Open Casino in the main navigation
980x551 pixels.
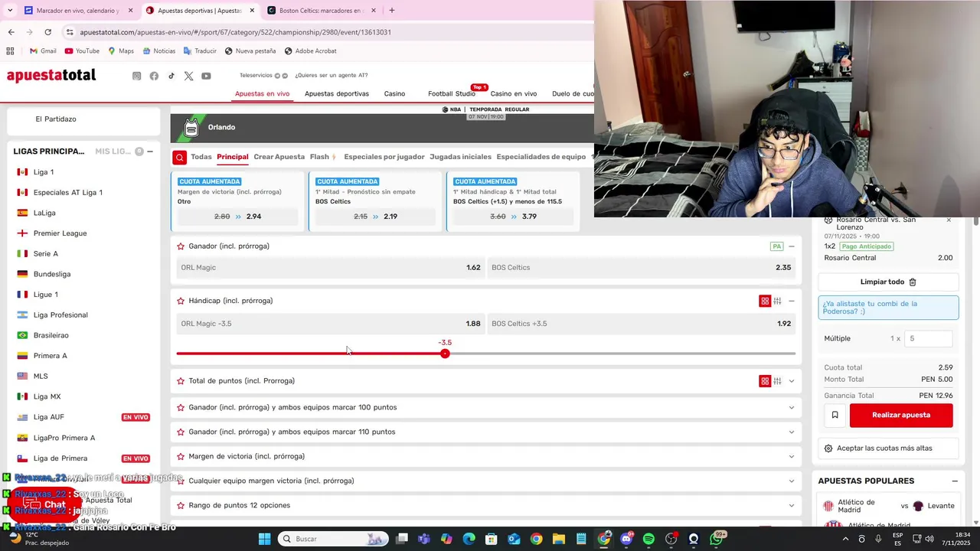tap(394, 93)
